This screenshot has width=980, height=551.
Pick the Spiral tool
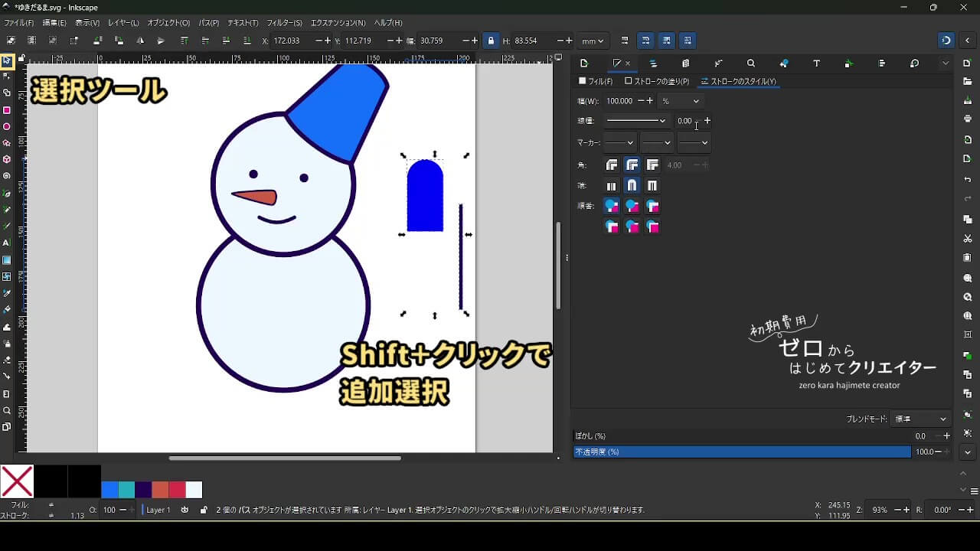click(x=7, y=176)
